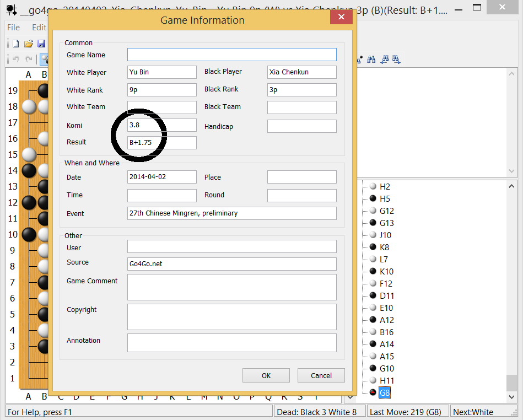Close the Game Information dialog with X
The height and width of the screenshot is (420, 523).
coord(341,17)
